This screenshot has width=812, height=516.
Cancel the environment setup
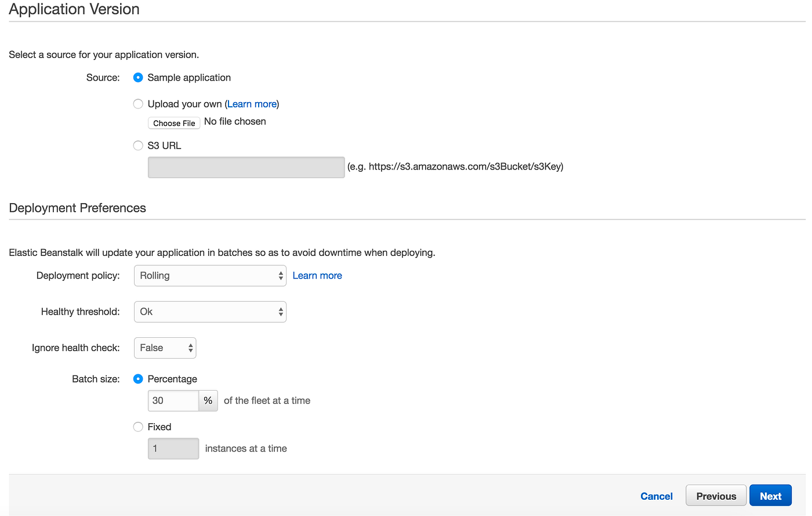point(656,496)
